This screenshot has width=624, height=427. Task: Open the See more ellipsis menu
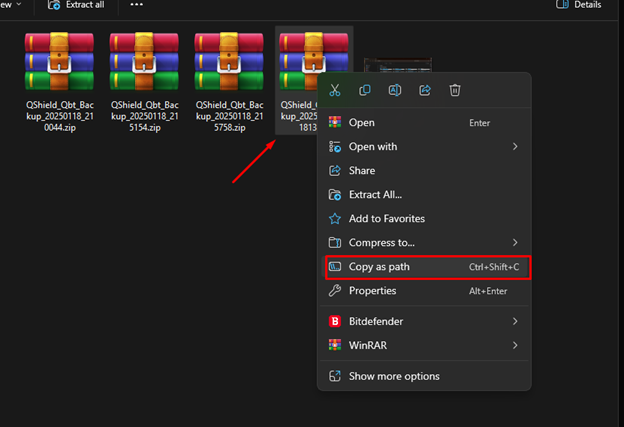click(136, 5)
